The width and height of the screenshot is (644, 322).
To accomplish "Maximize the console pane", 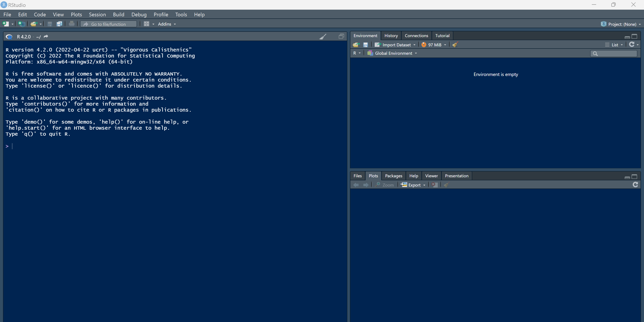I will click(x=341, y=36).
